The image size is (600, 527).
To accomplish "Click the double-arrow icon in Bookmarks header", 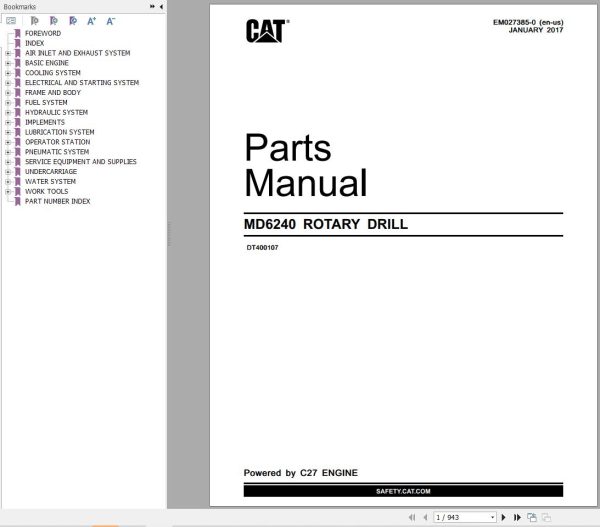I will pos(152,7).
